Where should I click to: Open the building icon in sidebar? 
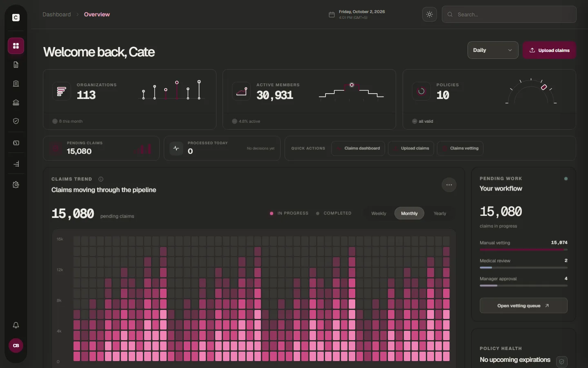point(16,83)
